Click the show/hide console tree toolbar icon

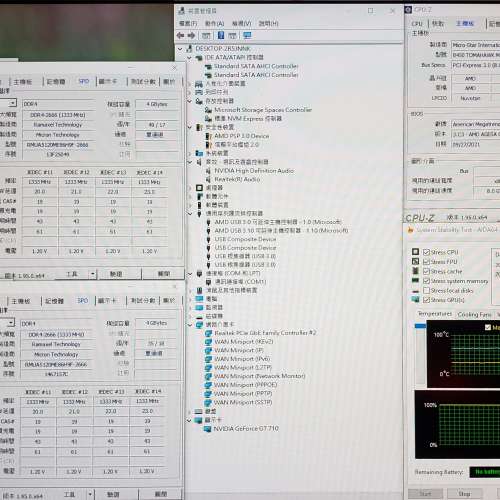pos(206,35)
